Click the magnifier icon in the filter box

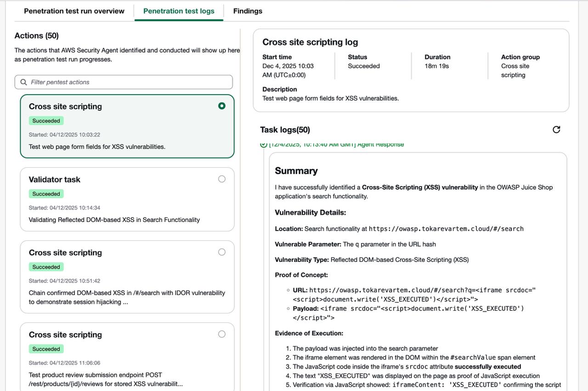pos(24,82)
